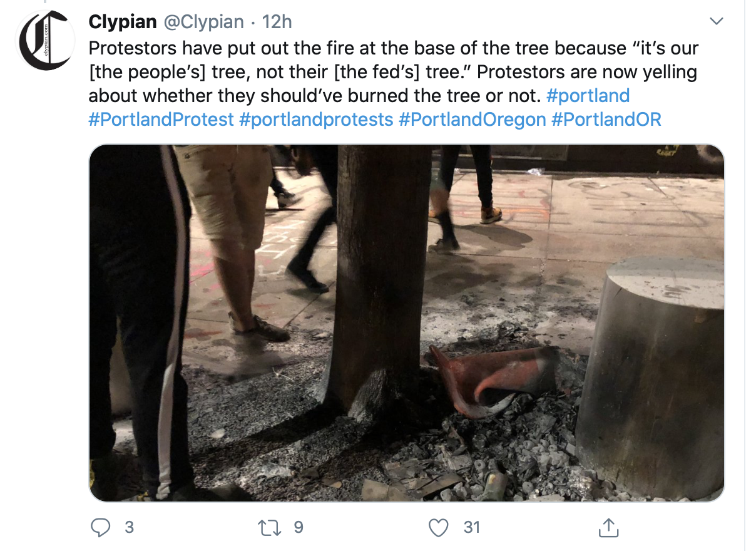Image resolution: width=756 pixels, height=551 pixels.
Task: Click the reply count of 3
Action: coord(129,528)
